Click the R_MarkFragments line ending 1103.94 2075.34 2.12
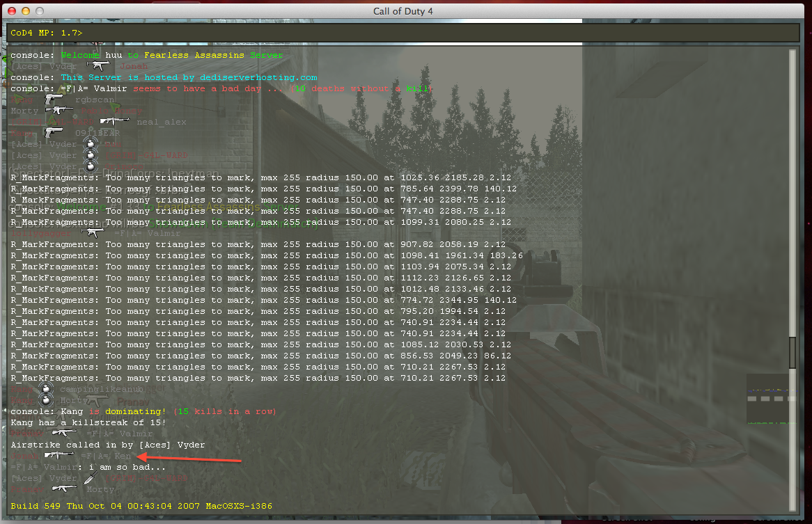This screenshot has height=524, width=812. pos(261,267)
